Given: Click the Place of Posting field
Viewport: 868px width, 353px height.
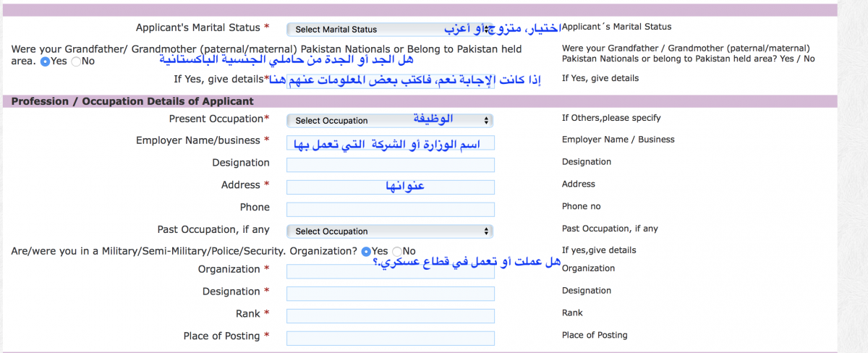Looking at the screenshot, I should point(390,338).
